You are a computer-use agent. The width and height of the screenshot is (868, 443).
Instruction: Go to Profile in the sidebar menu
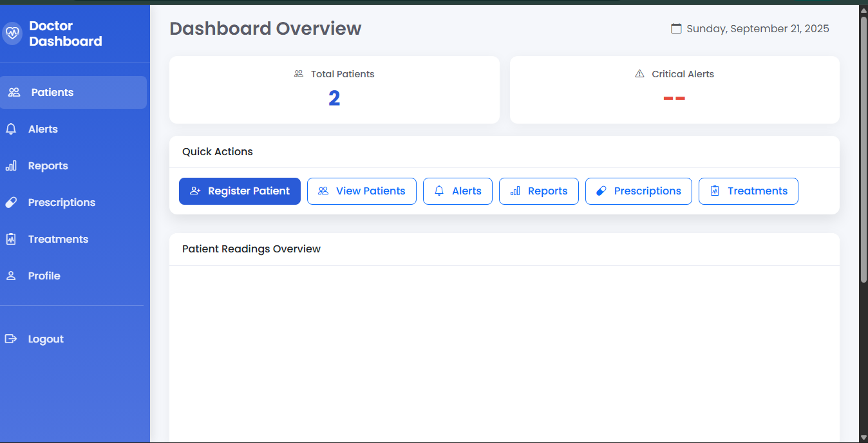click(x=44, y=276)
